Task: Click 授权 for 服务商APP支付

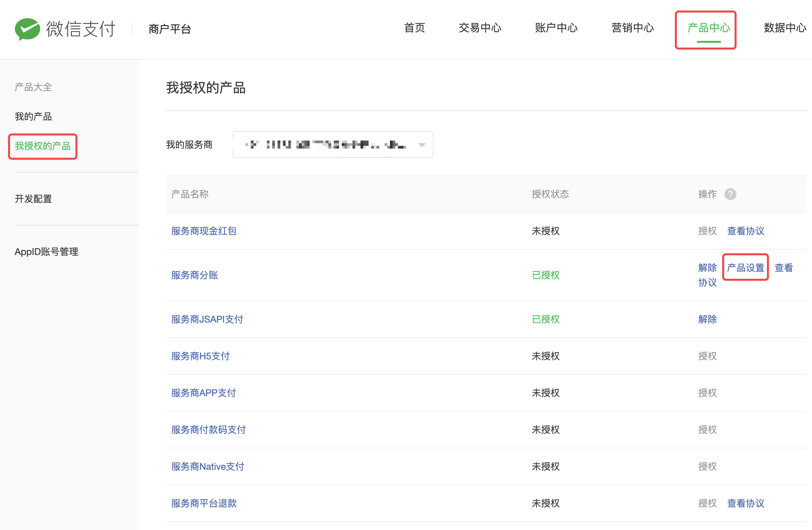Action: tap(707, 393)
